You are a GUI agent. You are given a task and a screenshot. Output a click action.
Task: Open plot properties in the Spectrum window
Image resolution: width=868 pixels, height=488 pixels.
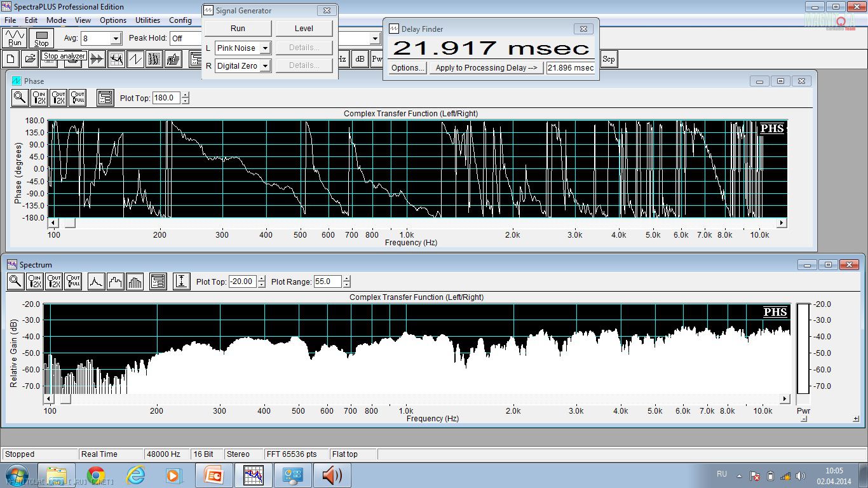pyautogui.click(x=158, y=281)
